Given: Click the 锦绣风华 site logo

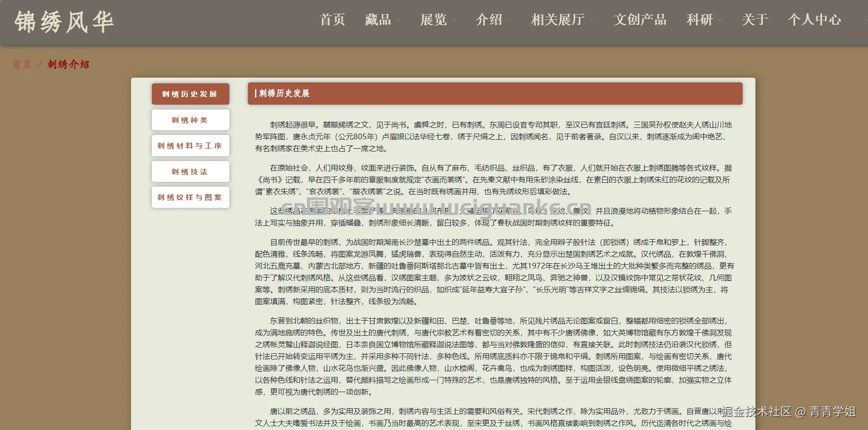Looking at the screenshot, I should click(64, 22).
